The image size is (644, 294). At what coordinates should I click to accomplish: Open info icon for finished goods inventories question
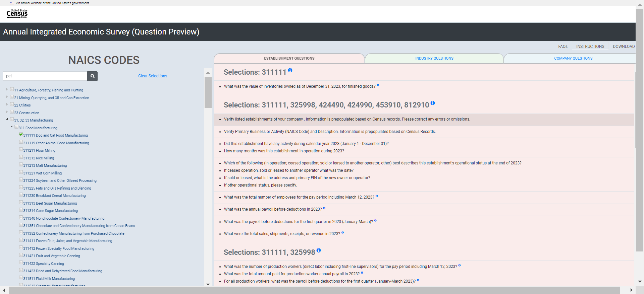(378, 85)
